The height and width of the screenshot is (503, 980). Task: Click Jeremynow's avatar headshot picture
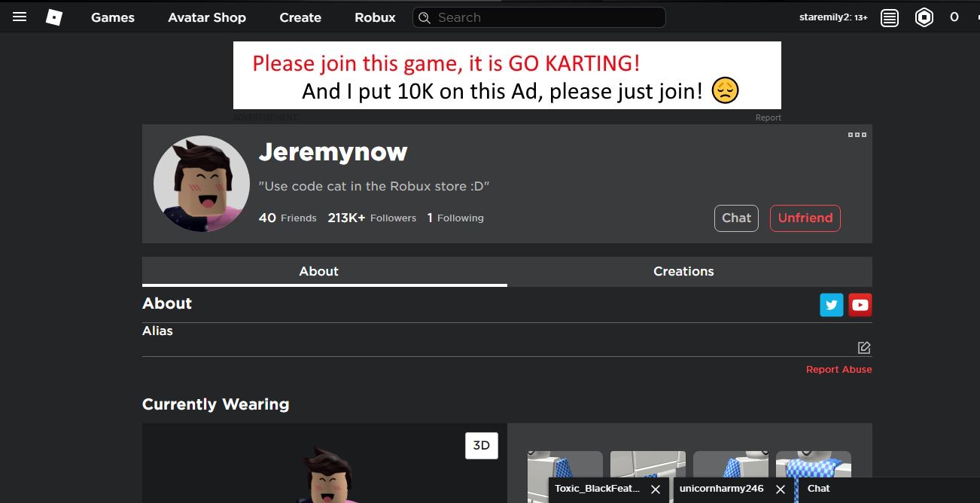202,184
